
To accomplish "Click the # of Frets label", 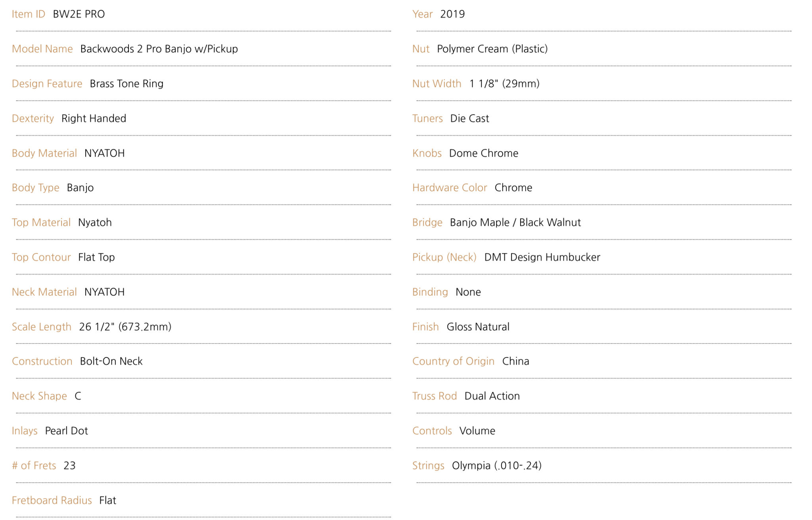I will click(34, 466).
